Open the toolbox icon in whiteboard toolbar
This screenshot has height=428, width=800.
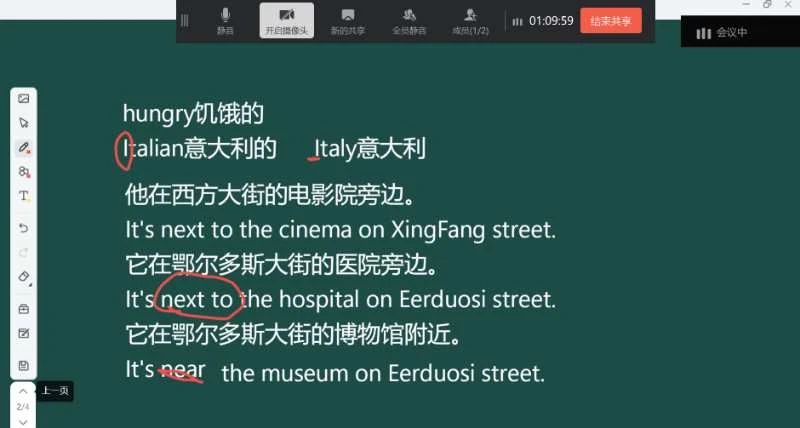(x=24, y=309)
